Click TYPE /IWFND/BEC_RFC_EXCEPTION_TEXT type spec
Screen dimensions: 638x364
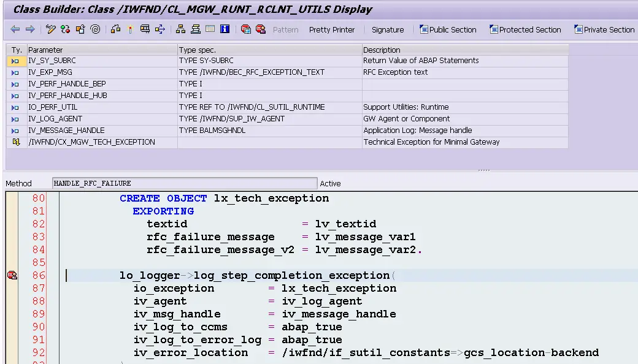pyautogui.click(x=270, y=72)
